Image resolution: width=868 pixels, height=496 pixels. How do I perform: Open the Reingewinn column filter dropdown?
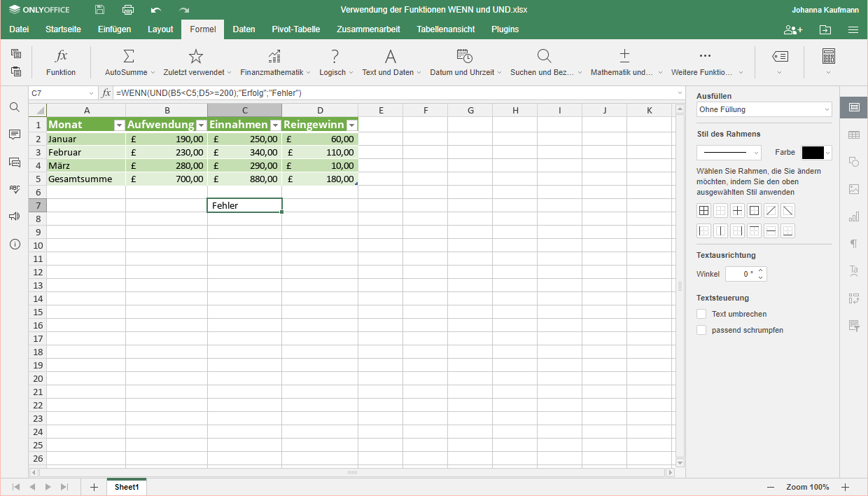pyautogui.click(x=351, y=125)
